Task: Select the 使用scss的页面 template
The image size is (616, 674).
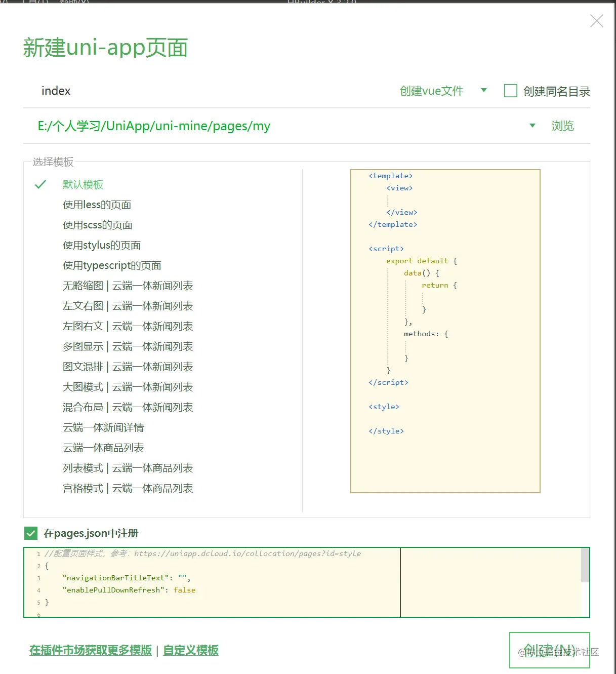Action: click(x=97, y=225)
